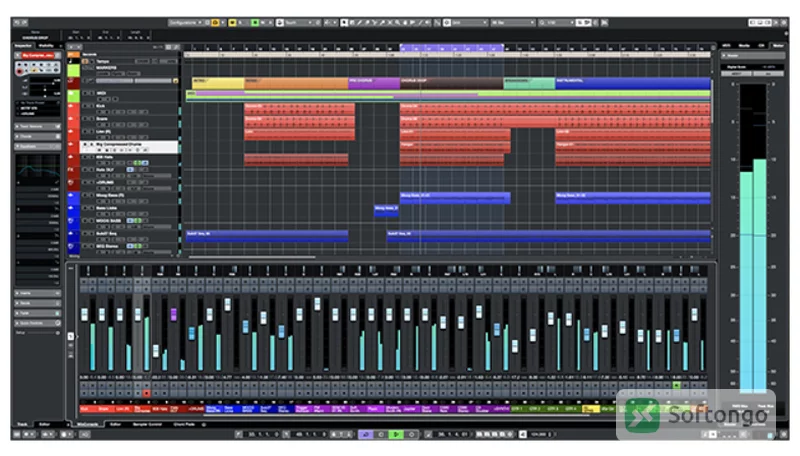
Task: Open the Grid snap type dropdown
Action: pyautogui.click(x=469, y=22)
